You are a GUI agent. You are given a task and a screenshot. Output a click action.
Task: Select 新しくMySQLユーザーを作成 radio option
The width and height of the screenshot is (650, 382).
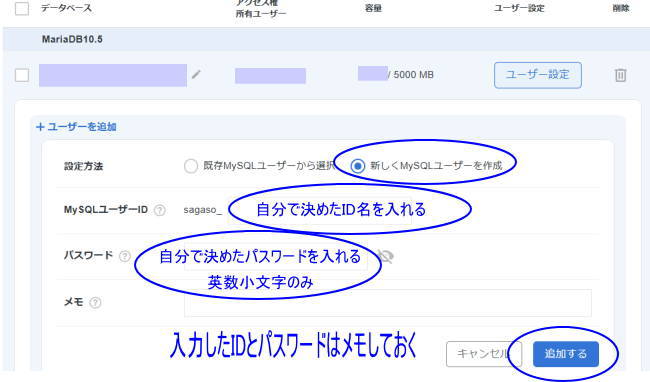coord(357,166)
